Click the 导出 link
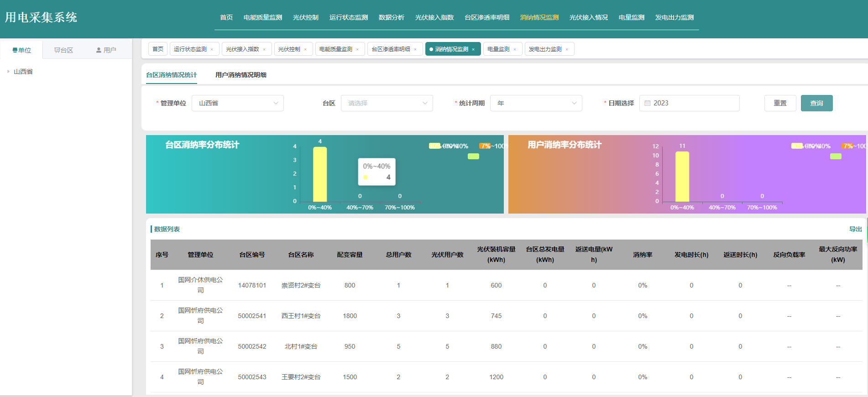The height and width of the screenshot is (397, 868). pos(855,229)
